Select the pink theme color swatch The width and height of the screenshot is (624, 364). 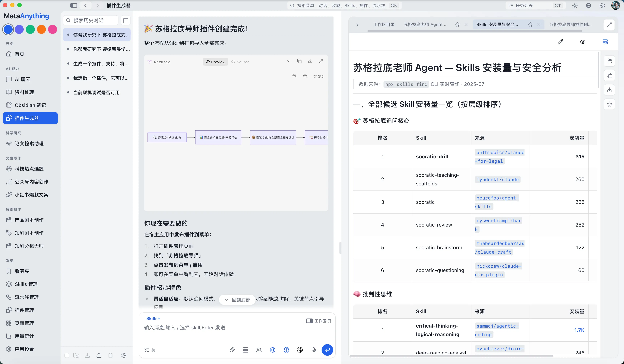pyautogui.click(x=53, y=29)
